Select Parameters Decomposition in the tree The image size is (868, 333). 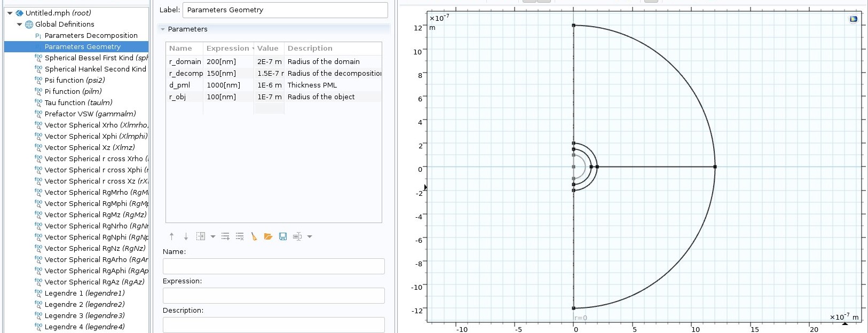tap(91, 35)
